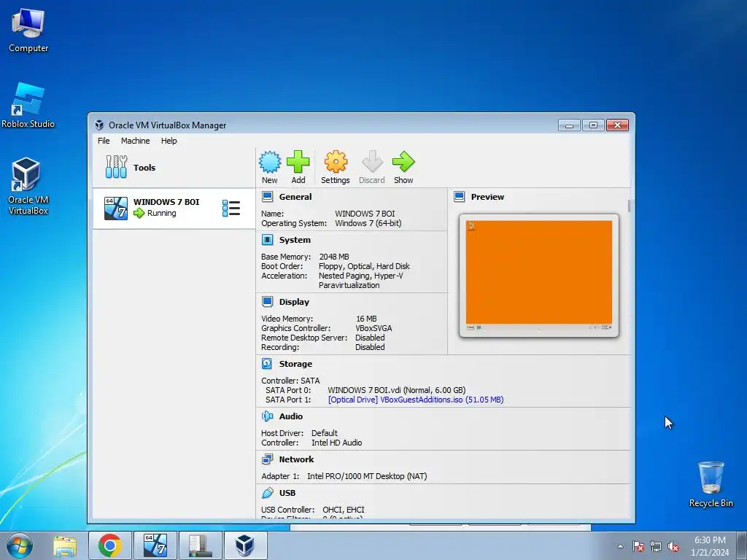Open the Display section header link

(x=294, y=302)
